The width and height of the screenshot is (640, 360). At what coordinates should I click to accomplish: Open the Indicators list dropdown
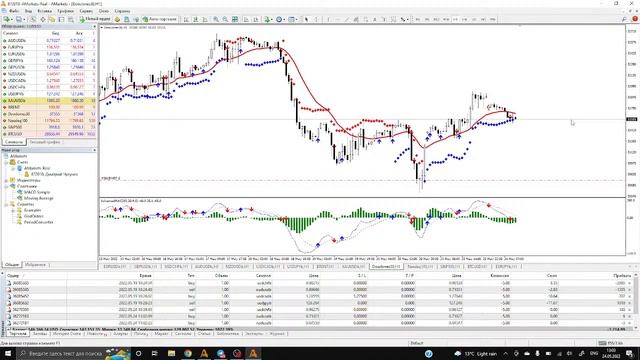point(268,19)
